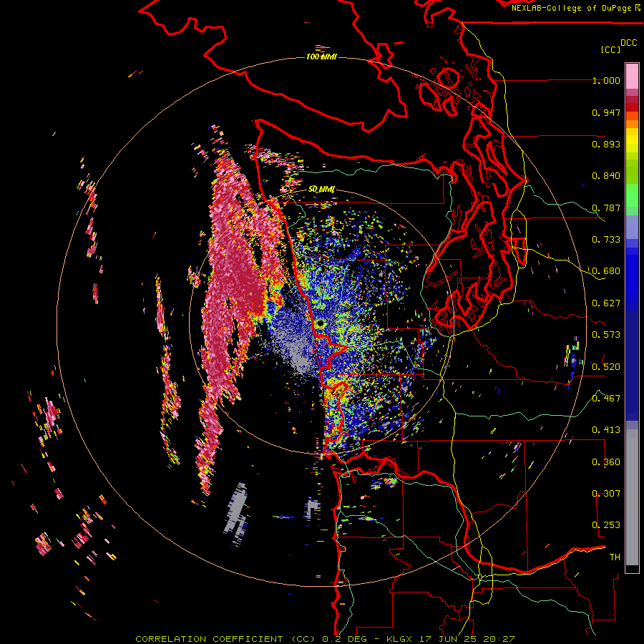Select the 0.733 scale value

point(606,240)
